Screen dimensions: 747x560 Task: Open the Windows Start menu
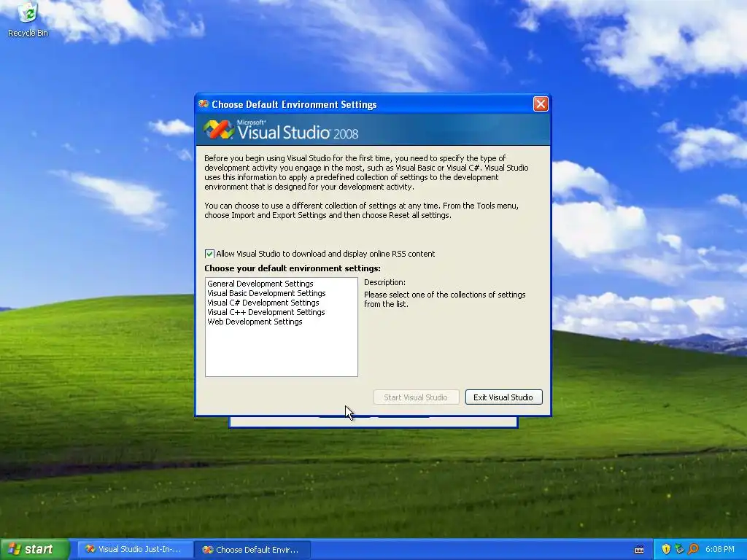(34, 550)
